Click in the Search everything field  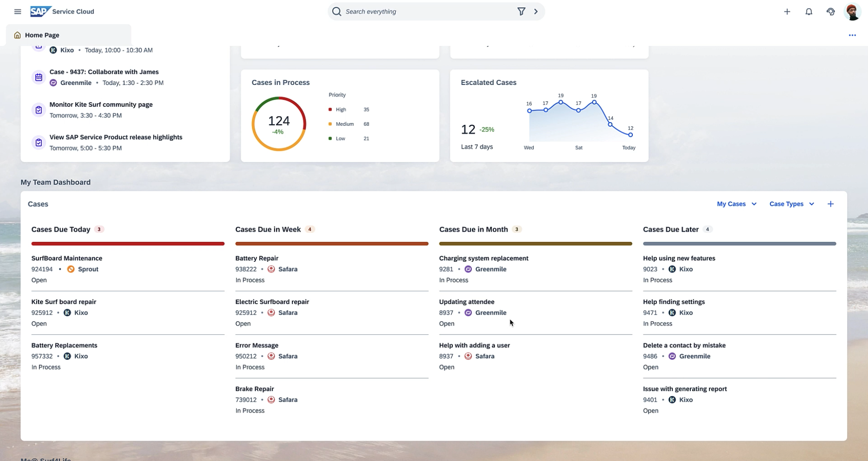coord(427,12)
